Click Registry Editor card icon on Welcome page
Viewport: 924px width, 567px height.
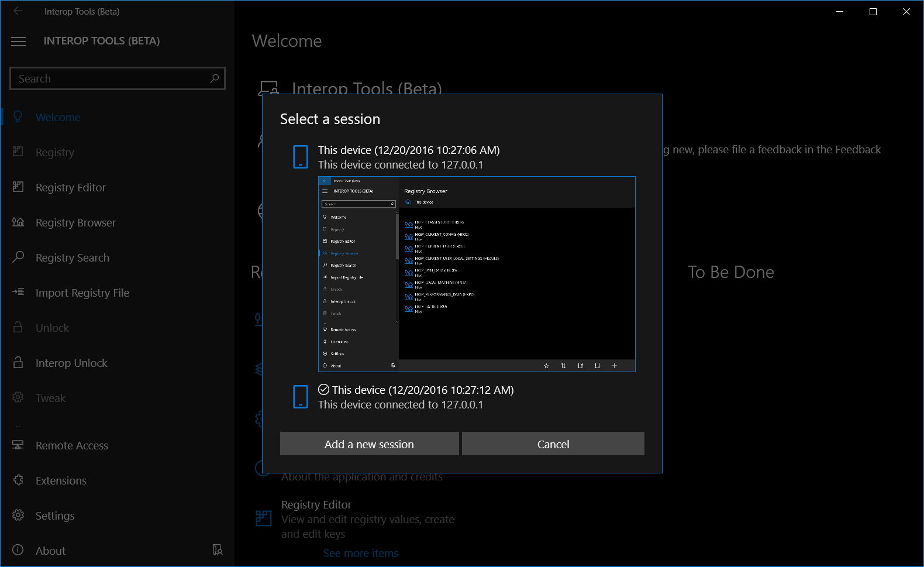(x=264, y=518)
